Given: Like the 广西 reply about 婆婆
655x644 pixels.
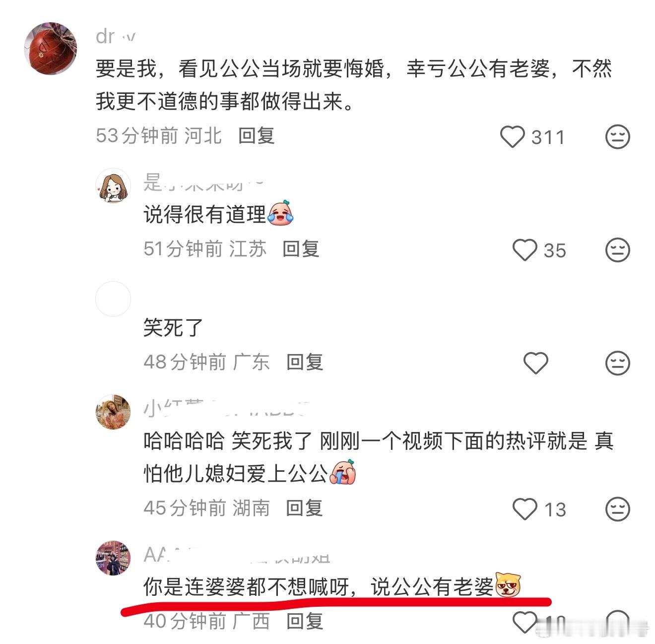Looking at the screenshot, I should (x=525, y=622).
